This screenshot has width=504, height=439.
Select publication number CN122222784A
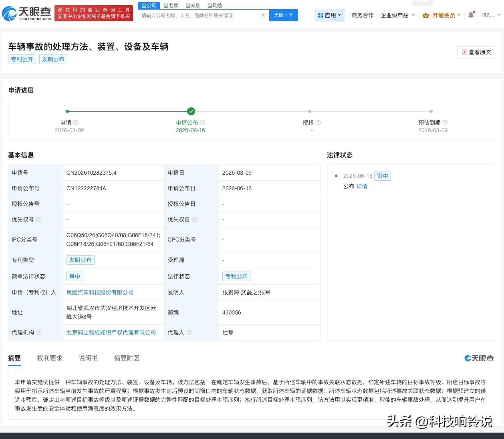86,188
